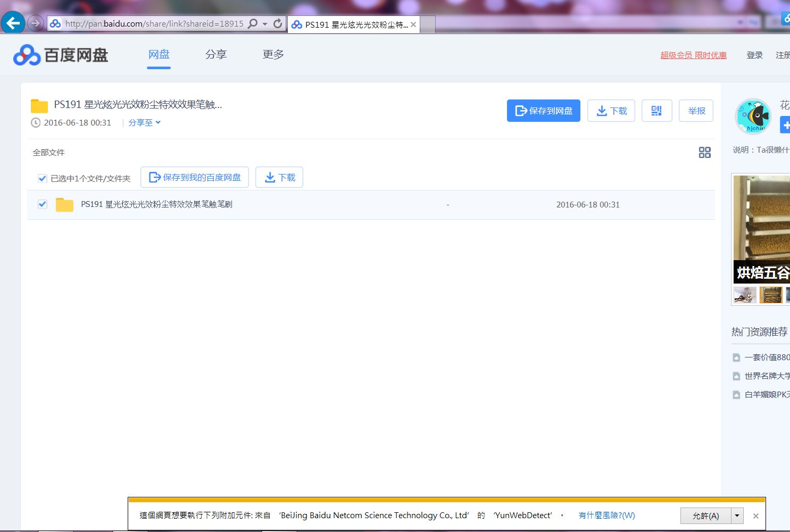Screen dimensions: 790x532
Task: Click the browser forward arrow
Action: [x=36, y=23]
